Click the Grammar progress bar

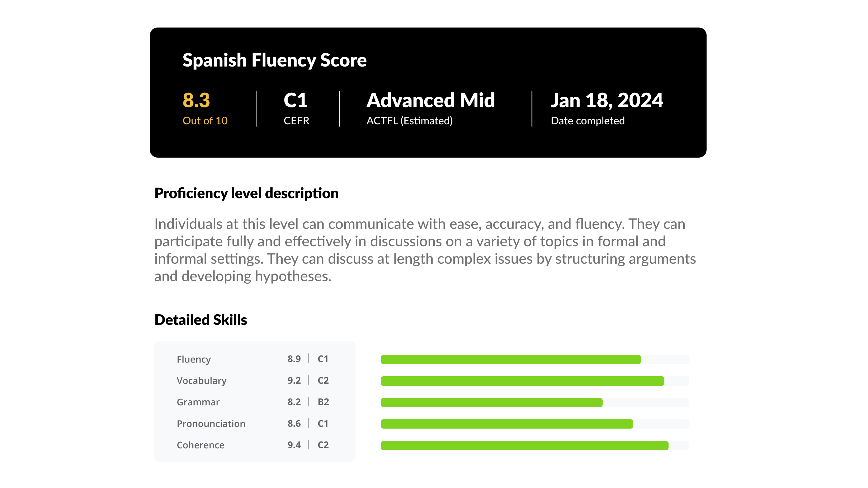pos(534,402)
